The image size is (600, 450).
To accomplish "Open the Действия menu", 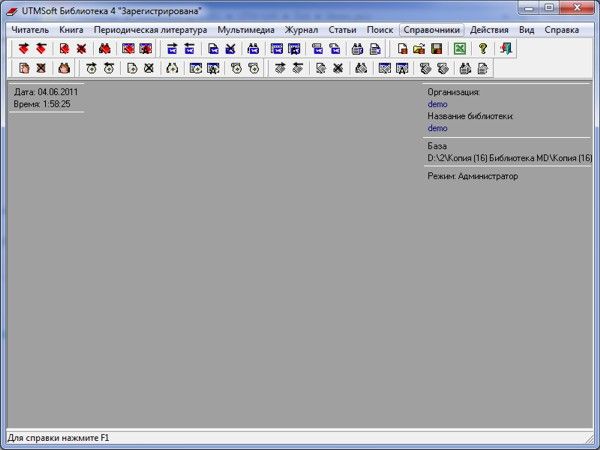I will click(x=489, y=30).
